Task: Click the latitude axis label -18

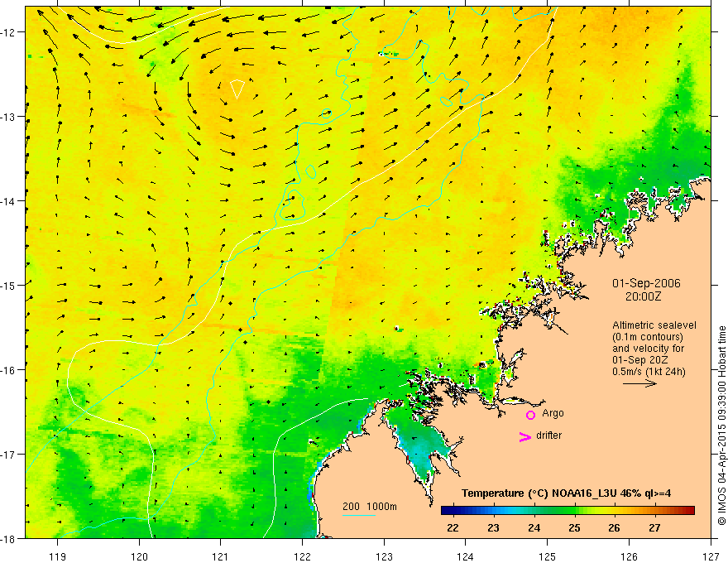Action: [9, 538]
